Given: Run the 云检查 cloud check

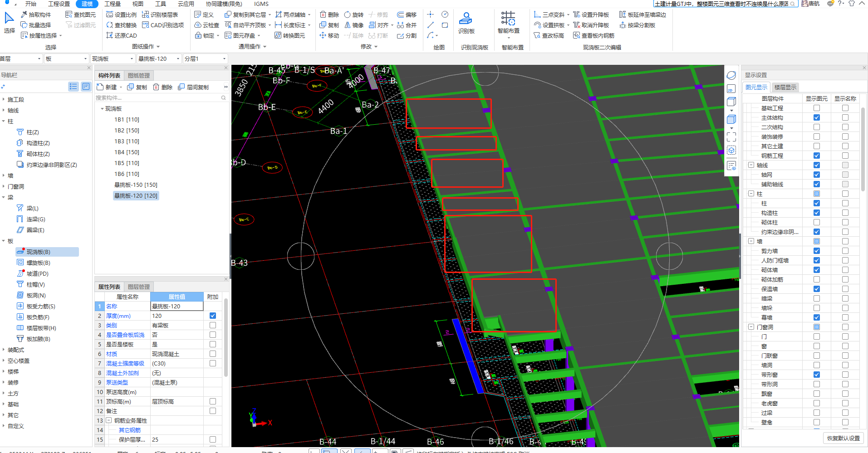Looking at the screenshot, I should tap(206, 25).
